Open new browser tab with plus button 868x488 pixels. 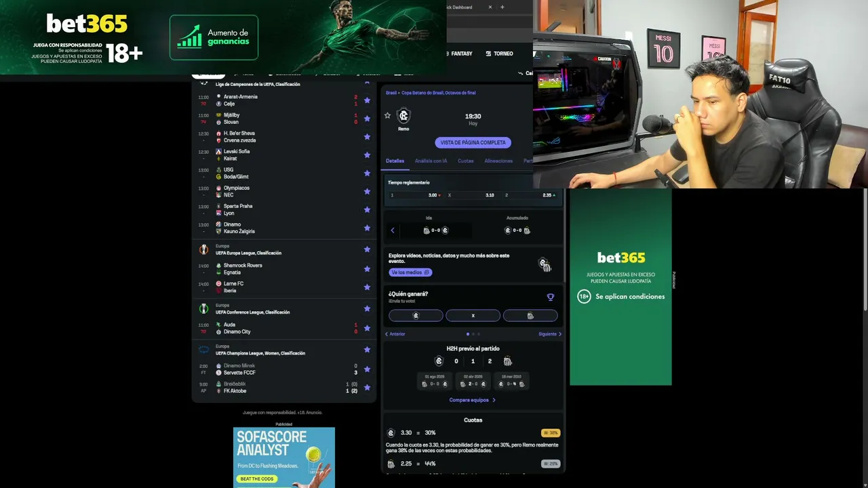[502, 7]
